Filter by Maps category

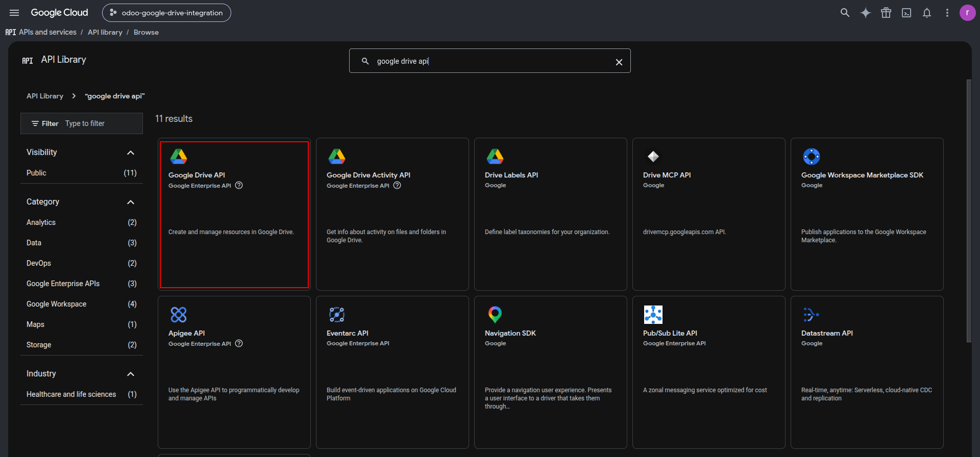pyautogui.click(x=82, y=324)
